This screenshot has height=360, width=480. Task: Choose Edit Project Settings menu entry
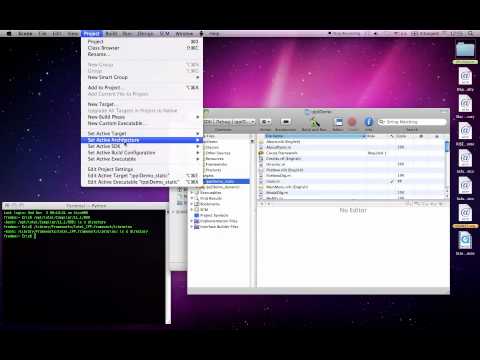tap(143, 169)
